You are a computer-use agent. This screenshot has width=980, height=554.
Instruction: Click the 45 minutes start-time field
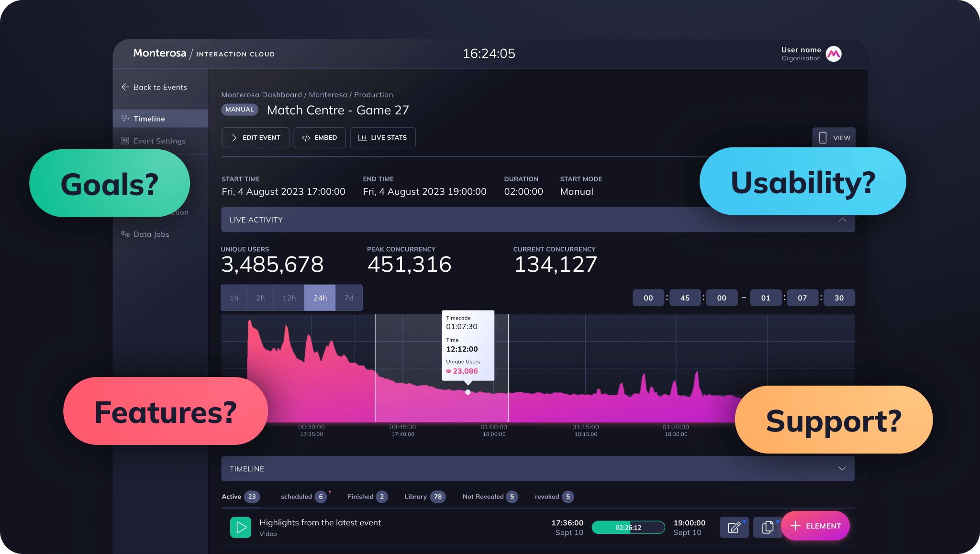click(x=685, y=298)
